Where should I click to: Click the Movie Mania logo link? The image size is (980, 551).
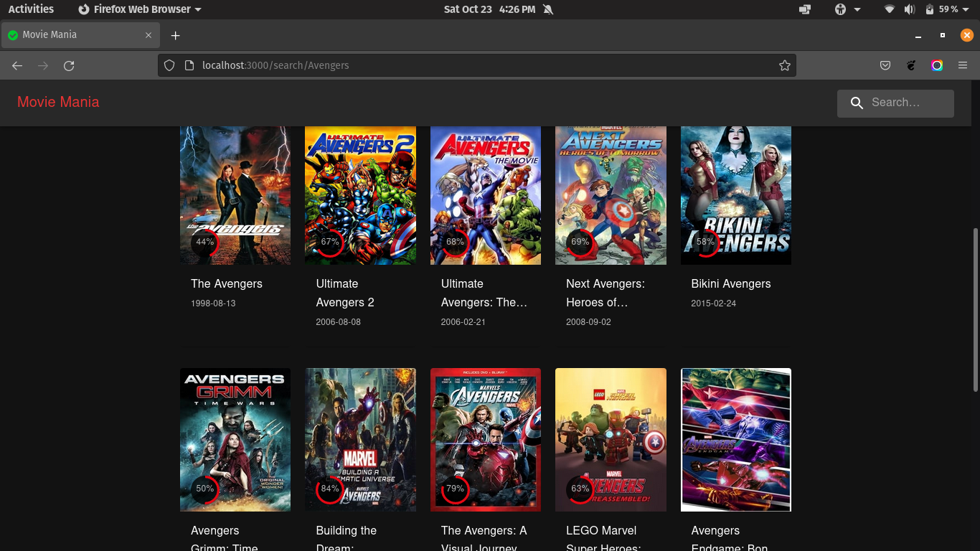[x=58, y=102]
